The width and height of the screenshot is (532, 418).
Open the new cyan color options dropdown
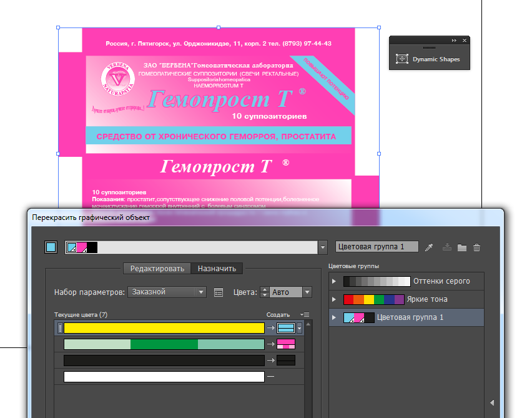pyautogui.click(x=299, y=328)
